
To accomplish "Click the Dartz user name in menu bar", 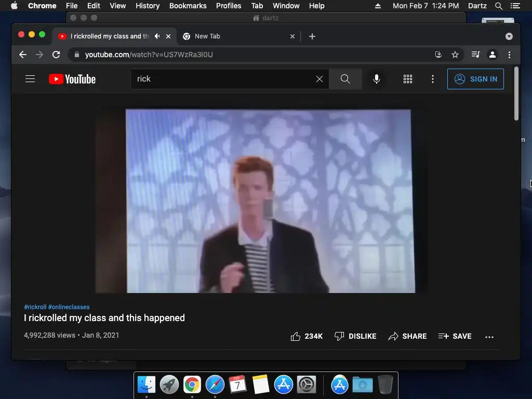I will point(477,6).
